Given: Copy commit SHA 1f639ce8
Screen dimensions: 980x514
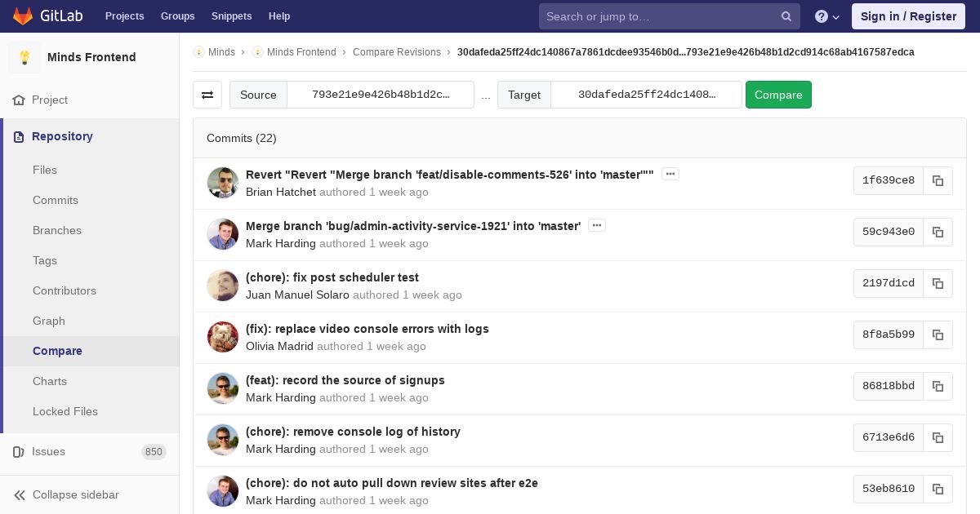Looking at the screenshot, I should 938,180.
